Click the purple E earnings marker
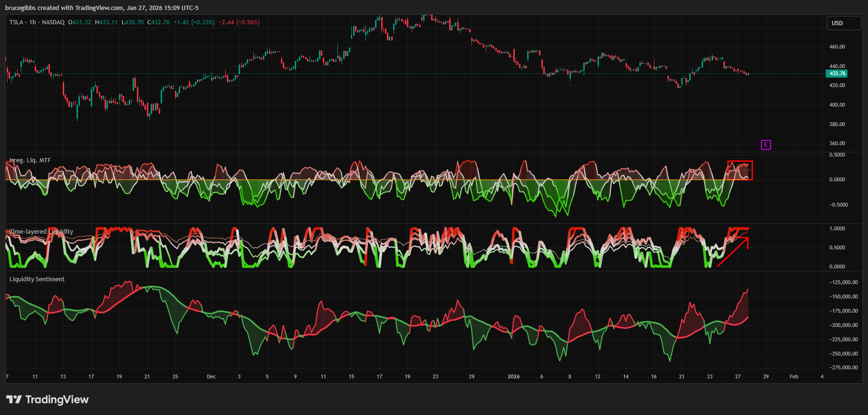 [766, 145]
